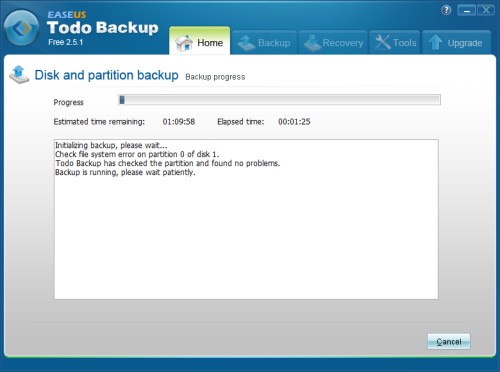This screenshot has width=500, height=372.
Task: Click the disk backup icon beside heading
Action: pos(19,74)
